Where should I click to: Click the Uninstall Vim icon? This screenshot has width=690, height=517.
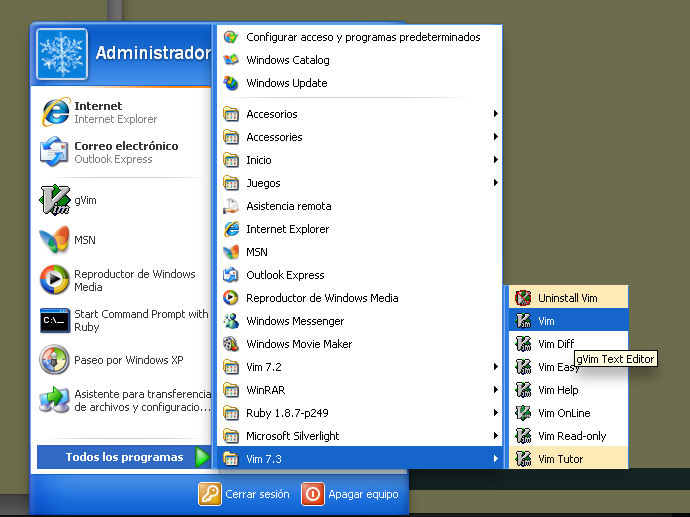[522, 298]
